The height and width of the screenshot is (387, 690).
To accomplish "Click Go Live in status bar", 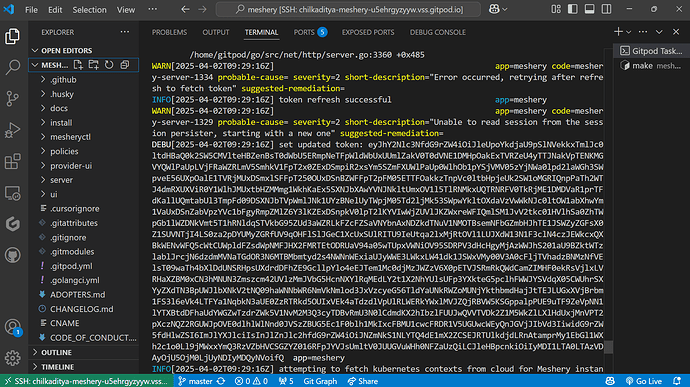I will [644, 381].
